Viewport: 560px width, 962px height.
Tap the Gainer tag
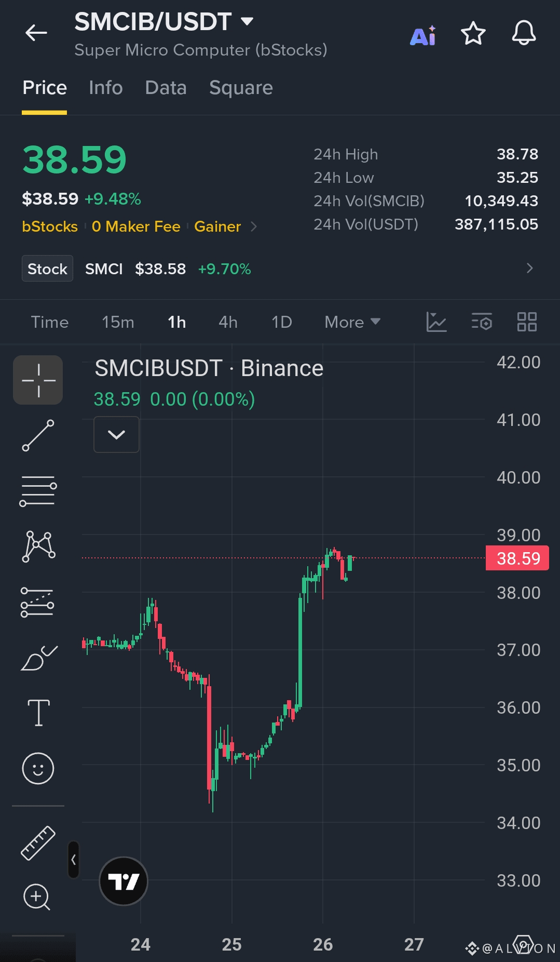217,226
